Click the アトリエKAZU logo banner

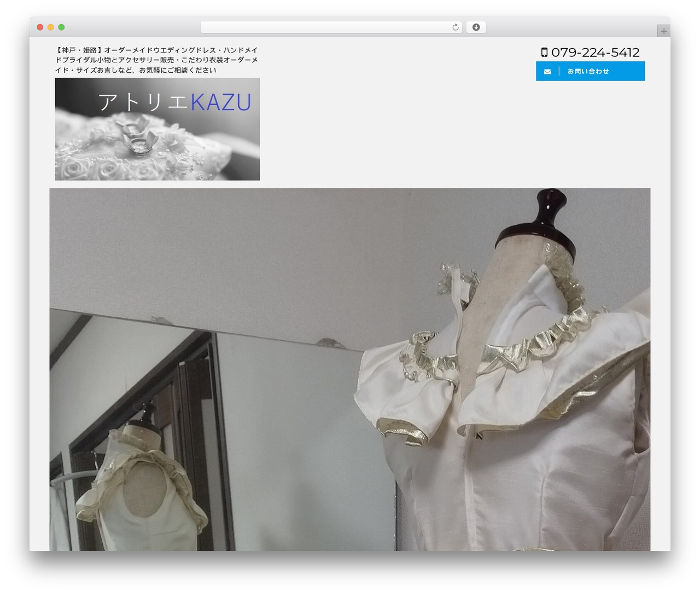pyautogui.click(x=157, y=129)
